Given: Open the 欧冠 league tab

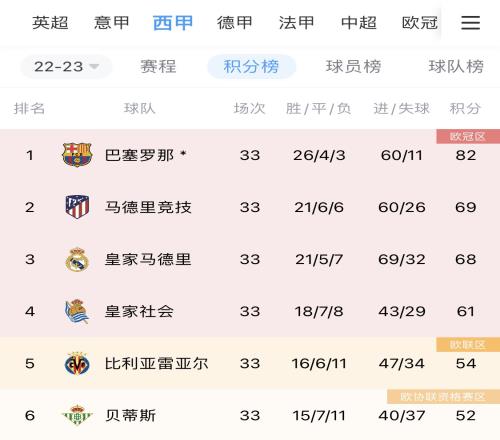Looking at the screenshot, I should pyautogui.click(x=420, y=23).
